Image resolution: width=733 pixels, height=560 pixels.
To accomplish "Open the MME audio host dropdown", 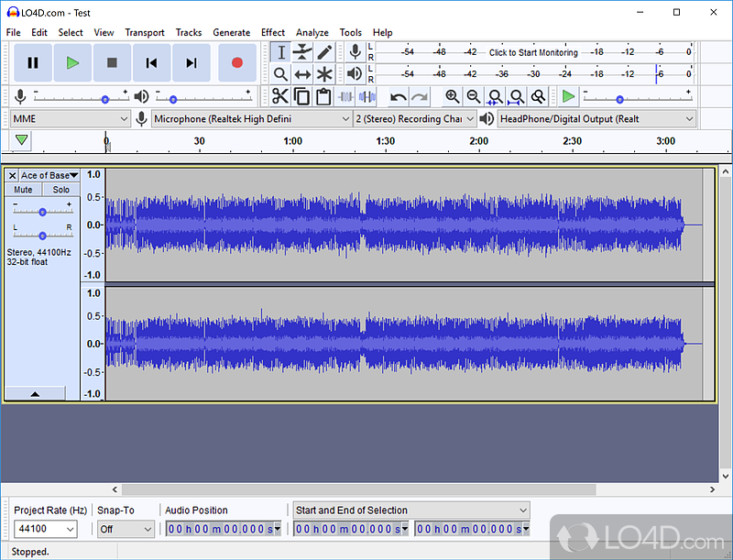I will click(x=71, y=119).
